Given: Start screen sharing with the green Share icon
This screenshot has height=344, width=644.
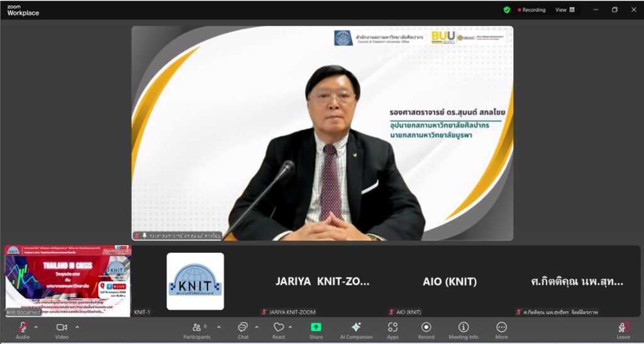Looking at the screenshot, I should pyautogui.click(x=316, y=330).
